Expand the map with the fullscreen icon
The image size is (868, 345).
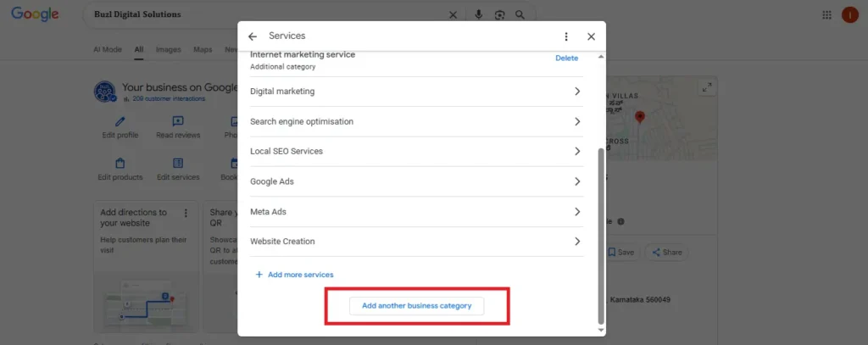[707, 87]
